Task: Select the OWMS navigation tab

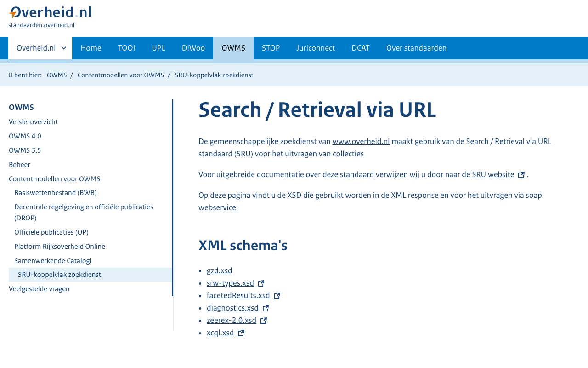Action: coord(233,48)
